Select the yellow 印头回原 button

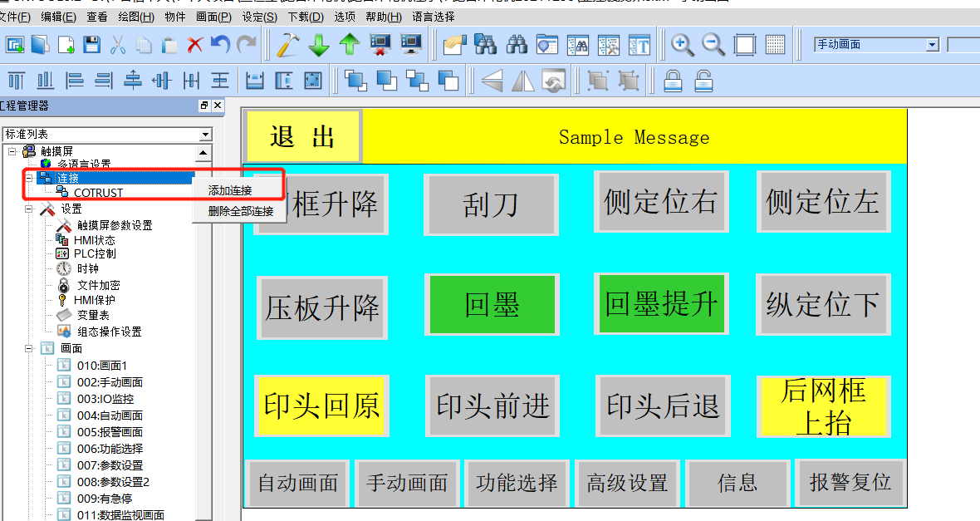click(322, 406)
